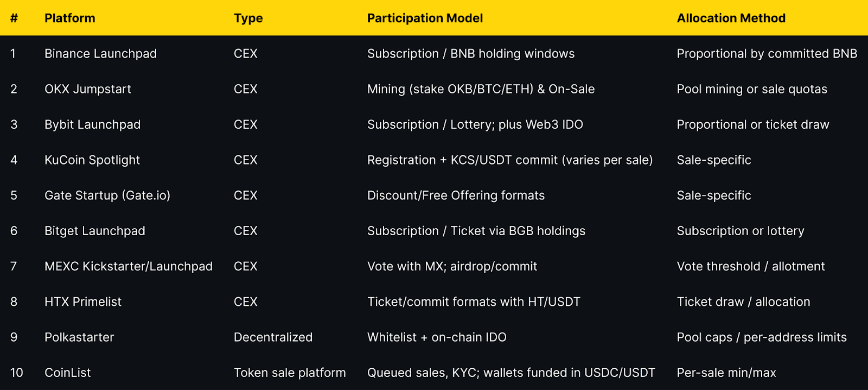Select the Binance Launchpad platform cell
This screenshot has height=390, width=868.
(100, 53)
